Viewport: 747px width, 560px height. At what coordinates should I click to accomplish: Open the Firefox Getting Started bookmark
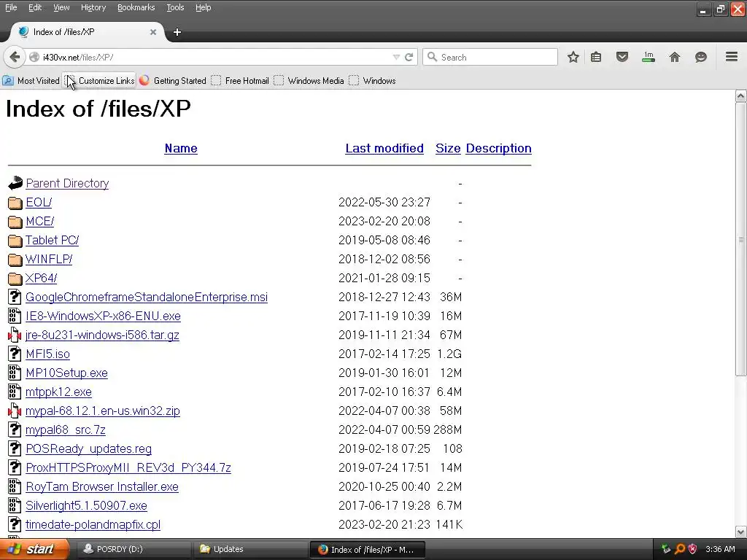coord(172,80)
